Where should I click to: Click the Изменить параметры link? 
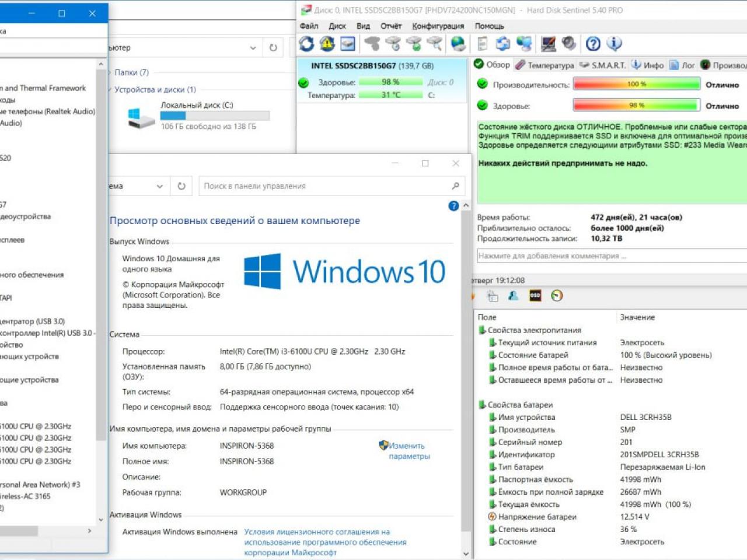point(409,451)
